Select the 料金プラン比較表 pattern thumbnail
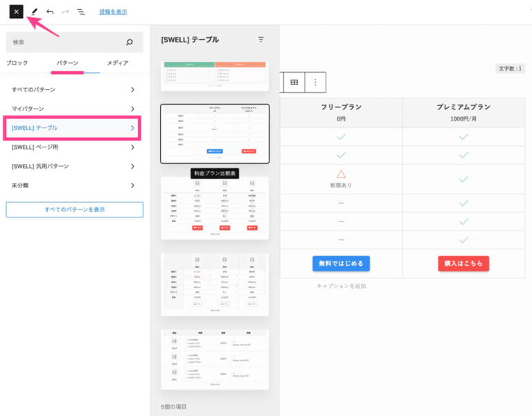 215,134
